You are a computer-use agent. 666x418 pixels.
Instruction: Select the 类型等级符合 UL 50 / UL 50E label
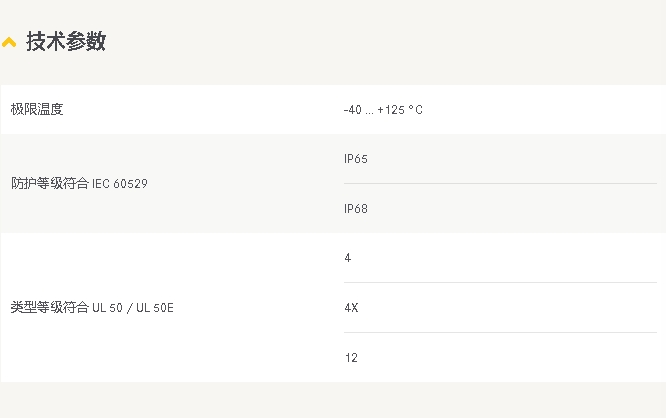click(92, 307)
